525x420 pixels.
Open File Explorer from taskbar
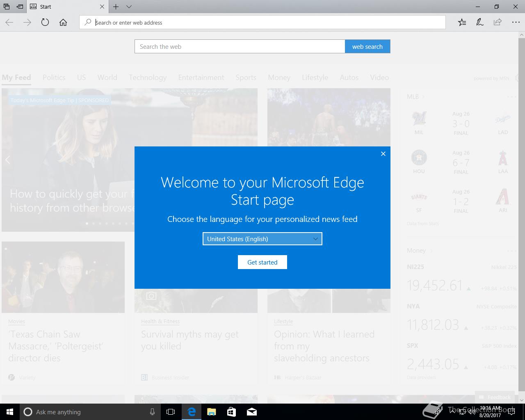212,412
